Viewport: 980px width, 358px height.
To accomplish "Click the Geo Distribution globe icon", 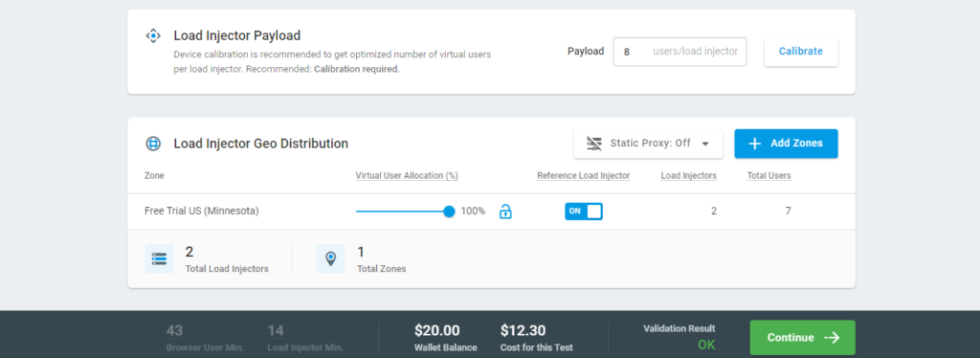I will (x=153, y=144).
